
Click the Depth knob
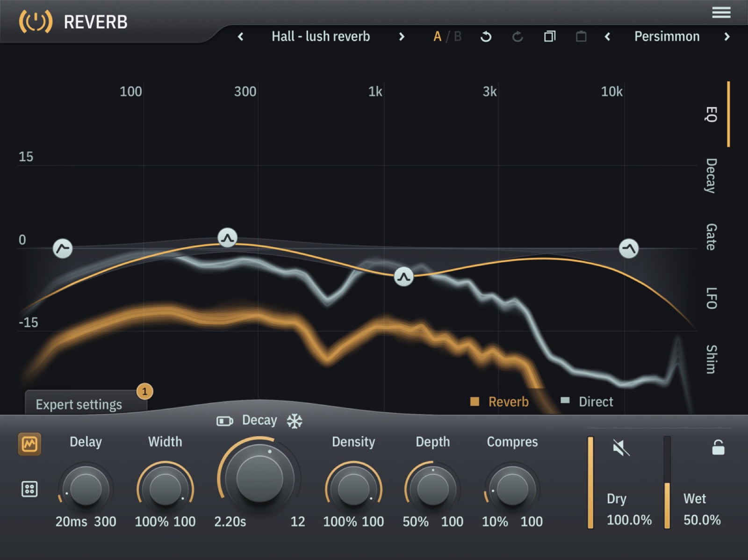[433, 489]
